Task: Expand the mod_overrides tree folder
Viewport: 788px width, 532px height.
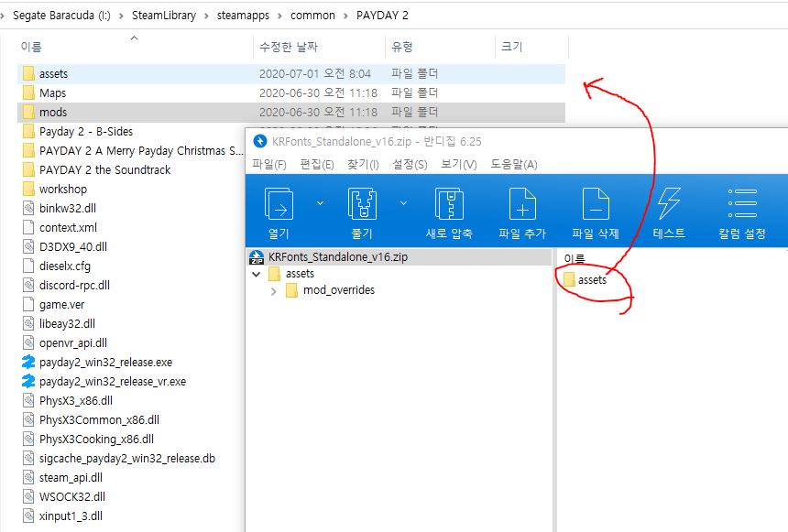Action: coord(273,291)
